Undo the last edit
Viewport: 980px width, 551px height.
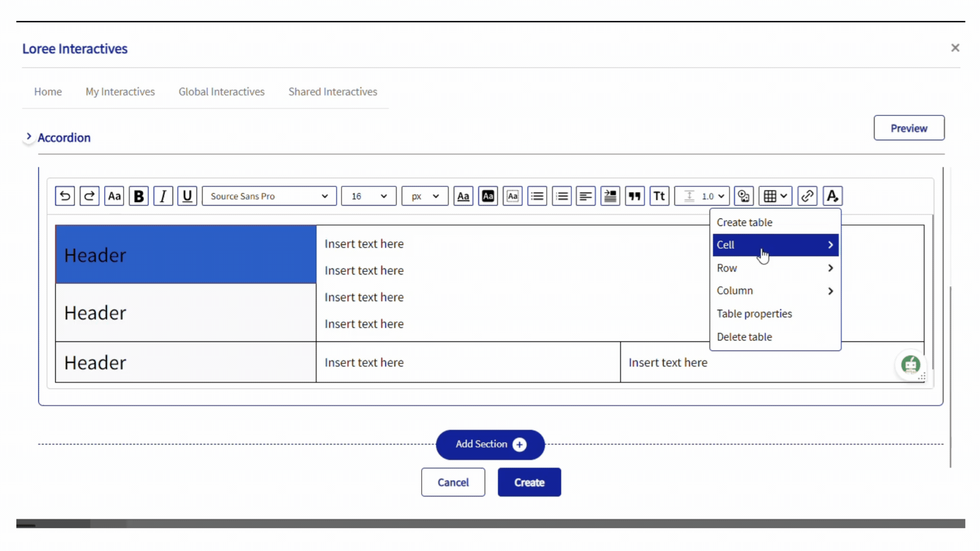point(65,196)
